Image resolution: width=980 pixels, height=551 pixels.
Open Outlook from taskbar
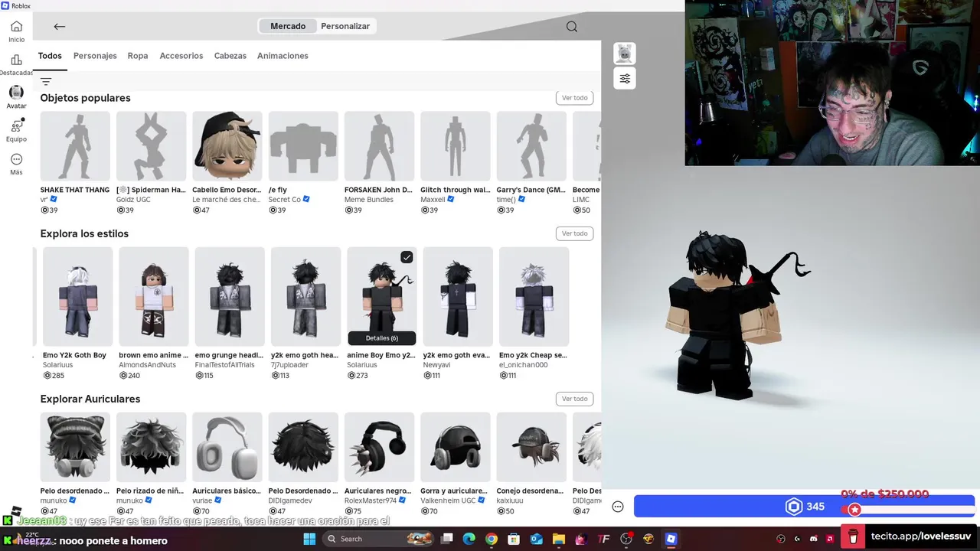click(x=537, y=539)
